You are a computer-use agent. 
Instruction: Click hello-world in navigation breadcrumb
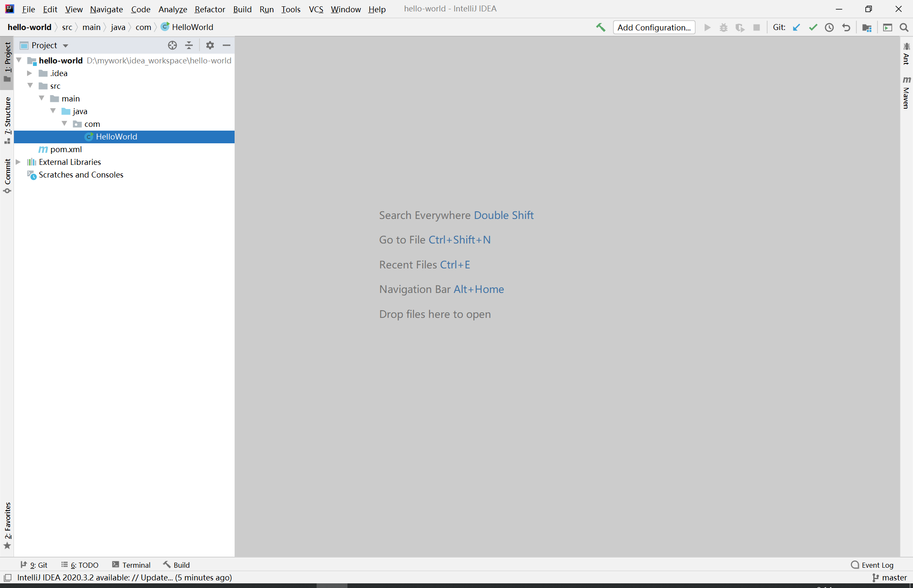click(29, 27)
